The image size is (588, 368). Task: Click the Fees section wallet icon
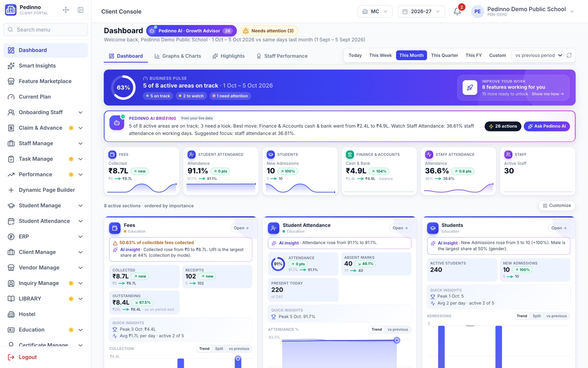[x=115, y=228]
